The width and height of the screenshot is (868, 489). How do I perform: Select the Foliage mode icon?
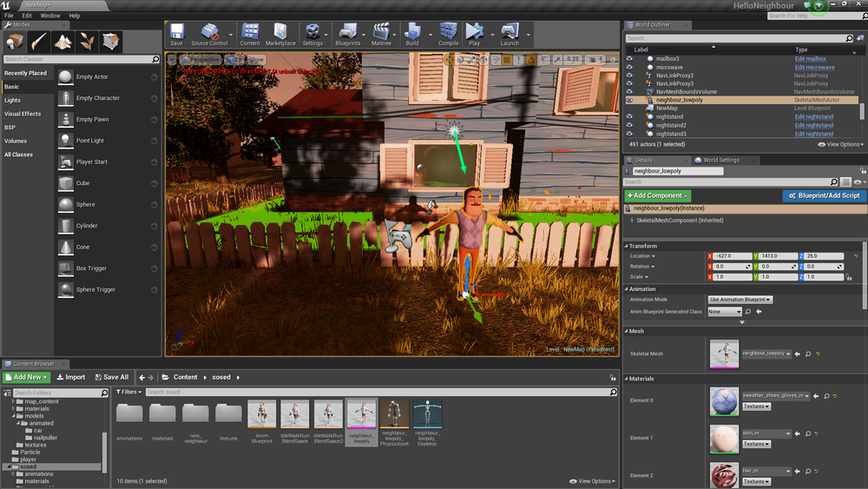coord(88,42)
